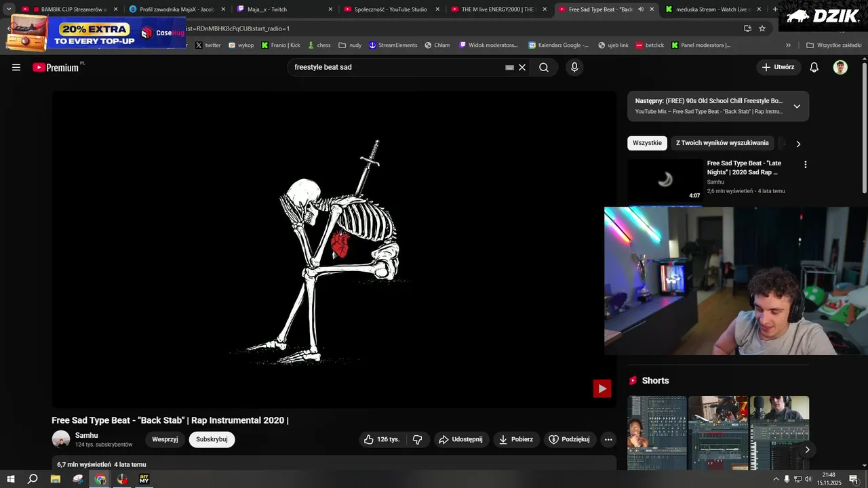This screenshot has width=868, height=488.
Task: Select the Wszystkie filter chip
Action: click(647, 143)
